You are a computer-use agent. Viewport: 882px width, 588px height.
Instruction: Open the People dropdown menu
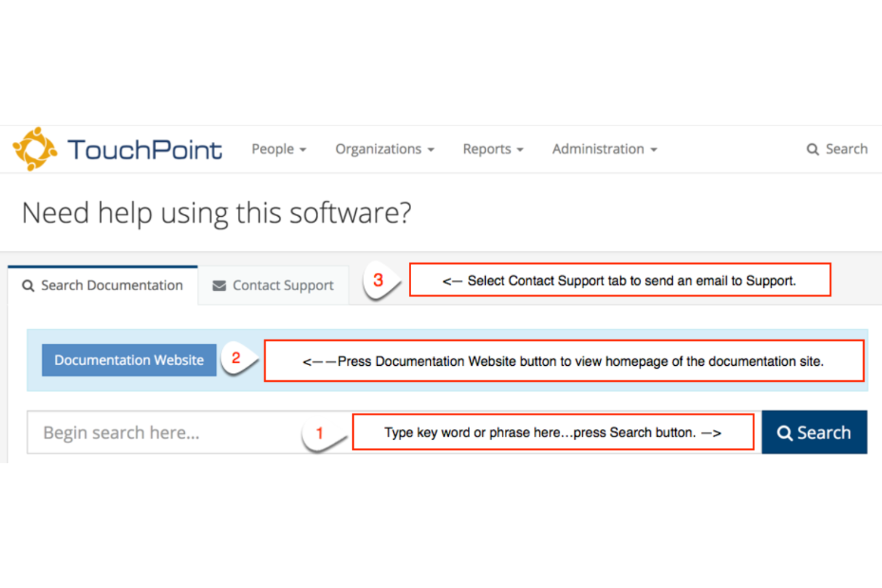click(x=279, y=149)
